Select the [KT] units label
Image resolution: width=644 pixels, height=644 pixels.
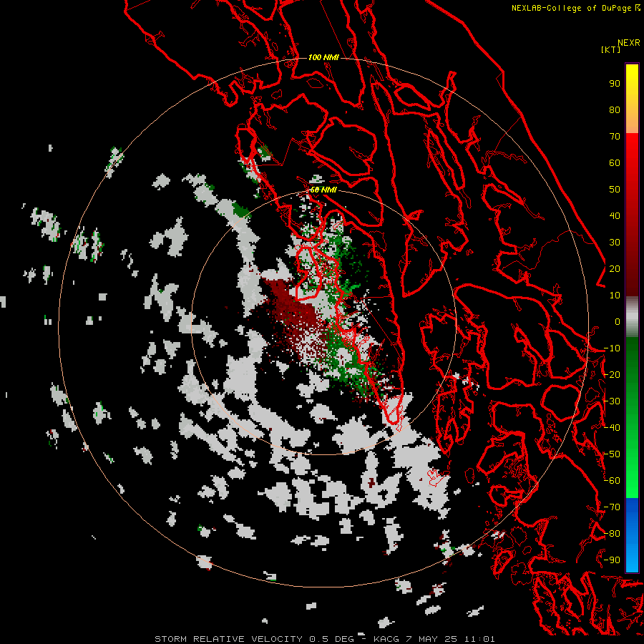[x=611, y=49]
